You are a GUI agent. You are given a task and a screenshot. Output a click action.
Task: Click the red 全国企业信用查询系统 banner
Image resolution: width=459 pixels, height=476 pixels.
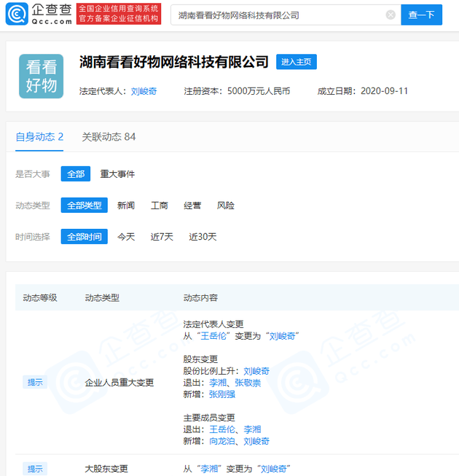tap(119, 14)
